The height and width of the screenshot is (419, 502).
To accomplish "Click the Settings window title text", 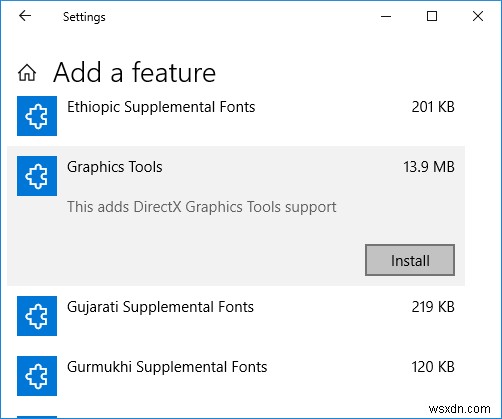I will (84, 17).
